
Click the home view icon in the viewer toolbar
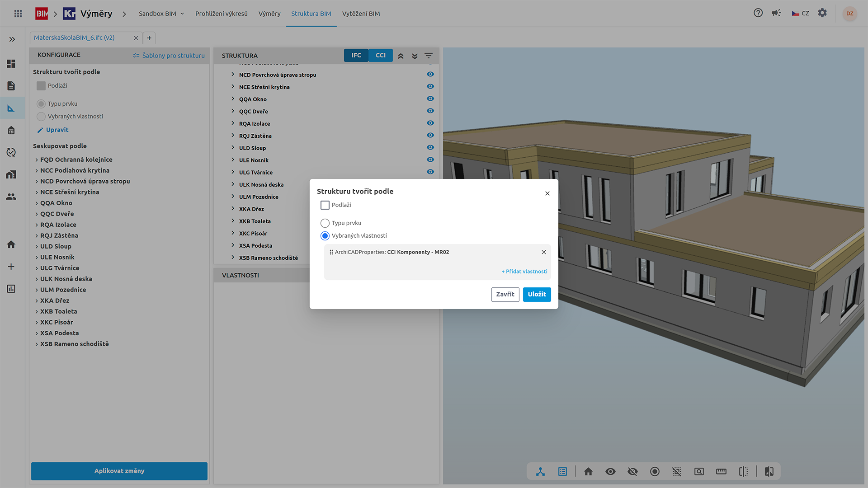click(588, 472)
